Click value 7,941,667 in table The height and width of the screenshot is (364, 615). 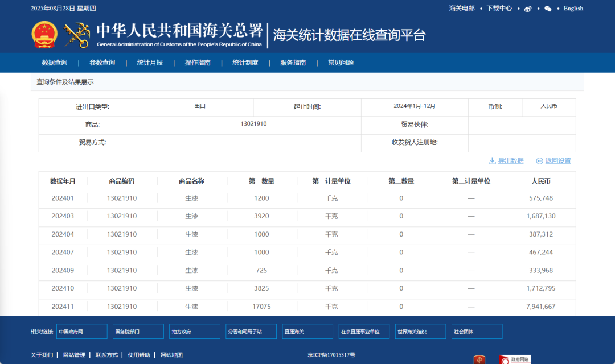(541, 307)
